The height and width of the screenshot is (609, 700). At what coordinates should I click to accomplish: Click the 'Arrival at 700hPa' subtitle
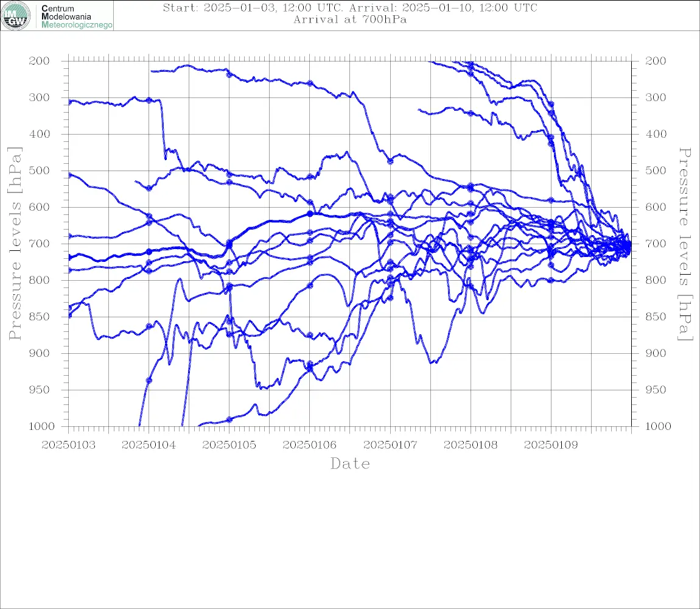click(350, 19)
